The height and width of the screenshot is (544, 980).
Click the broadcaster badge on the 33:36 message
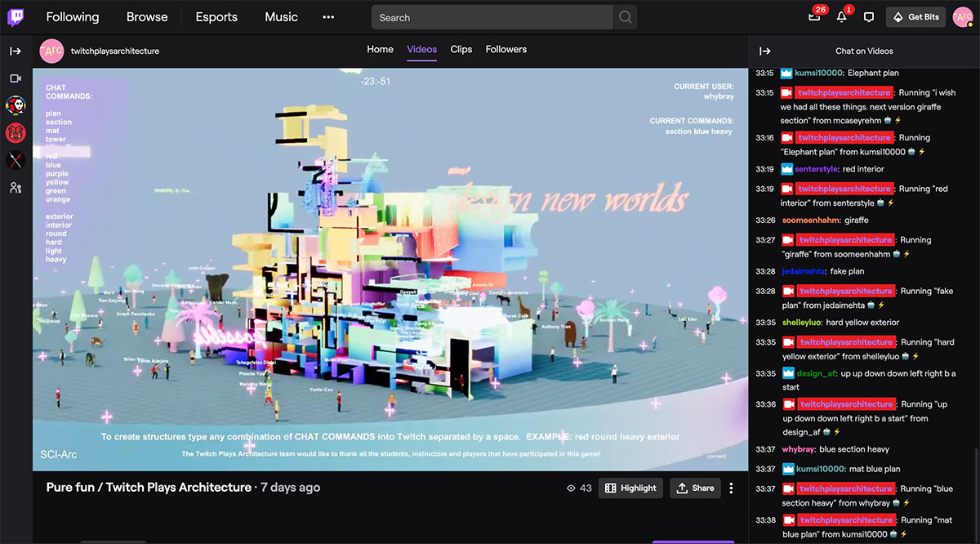coord(787,404)
